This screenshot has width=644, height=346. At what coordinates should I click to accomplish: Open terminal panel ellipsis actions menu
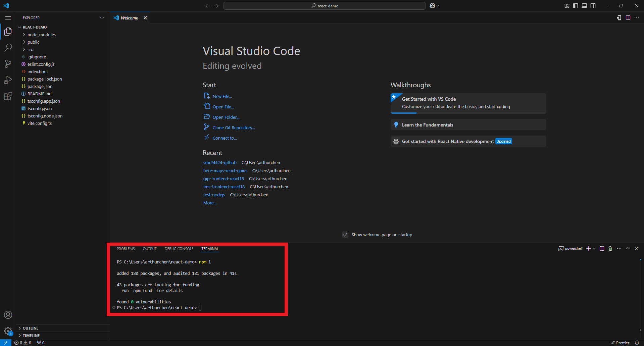point(619,249)
